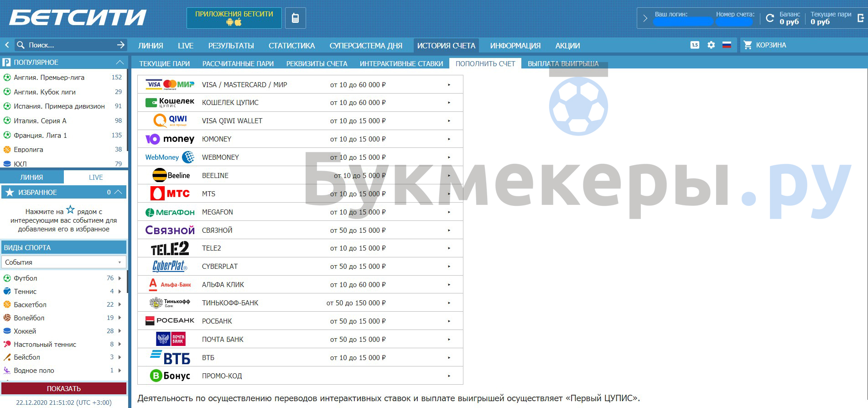Open СУПЕРСИСТЕМА ДНЯ menu
868x408 pixels.
point(366,46)
